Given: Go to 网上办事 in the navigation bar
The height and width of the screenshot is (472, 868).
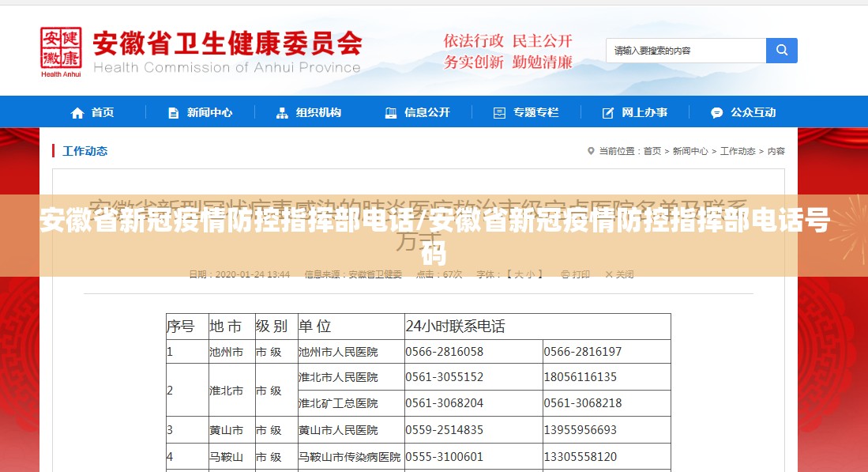Looking at the screenshot, I should pyautogui.click(x=644, y=112).
